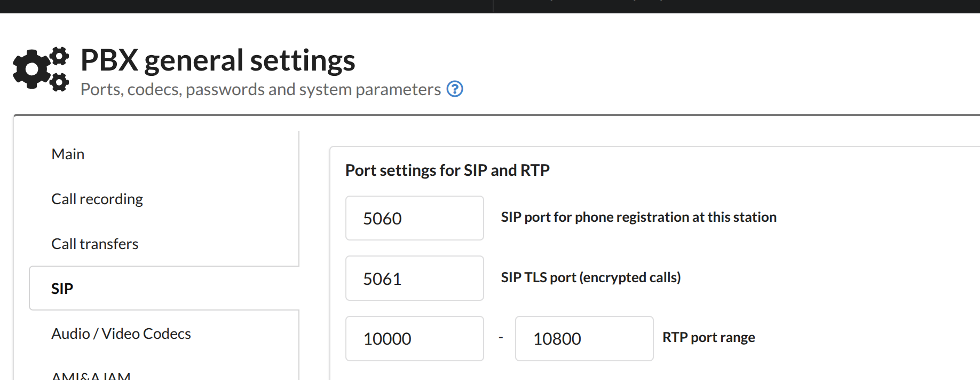Click the active SIP tab
The image size is (980, 380).
click(x=62, y=289)
